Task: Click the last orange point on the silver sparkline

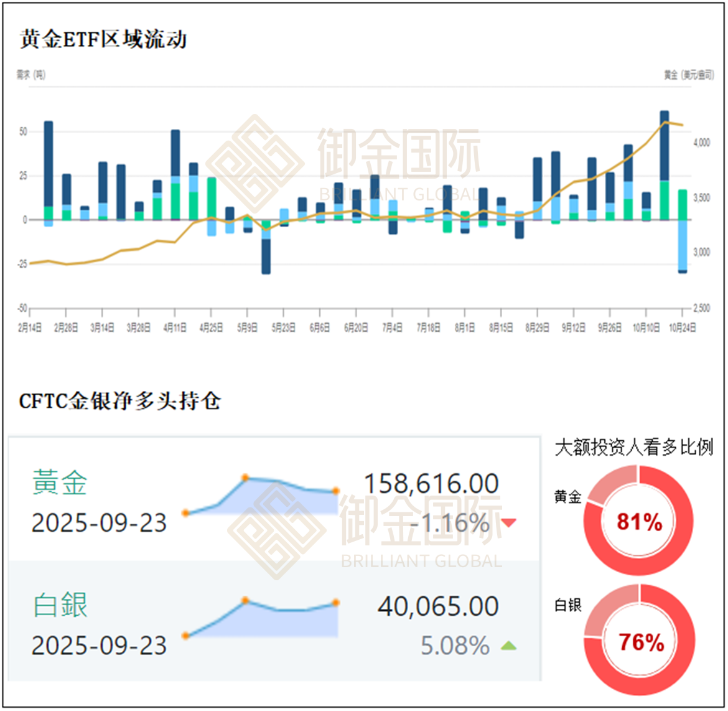Action: (x=336, y=603)
